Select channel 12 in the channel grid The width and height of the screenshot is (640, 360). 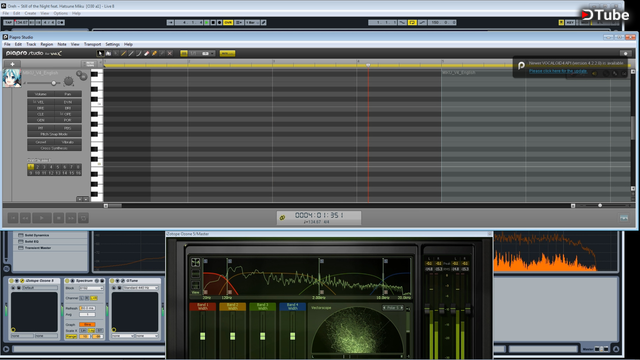51,173
